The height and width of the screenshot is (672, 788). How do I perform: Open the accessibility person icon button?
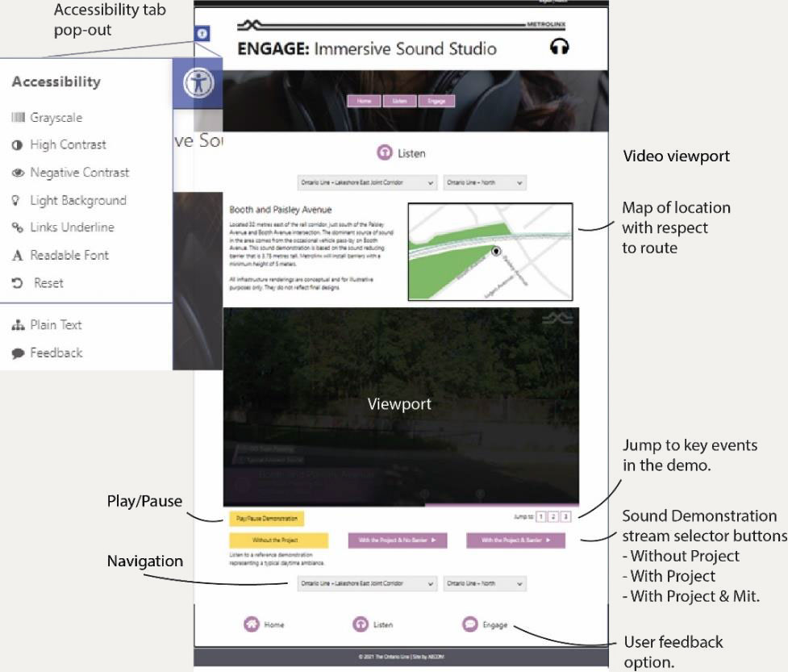click(x=198, y=84)
